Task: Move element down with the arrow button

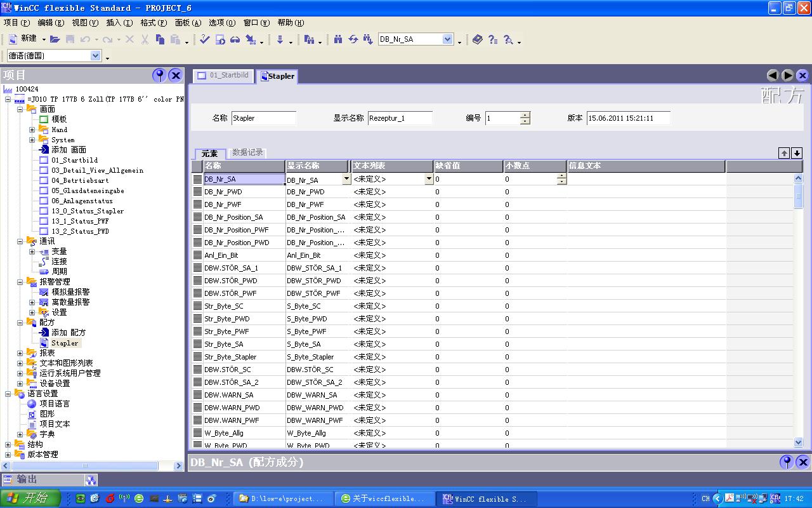Action: click(x=797, y=153)
